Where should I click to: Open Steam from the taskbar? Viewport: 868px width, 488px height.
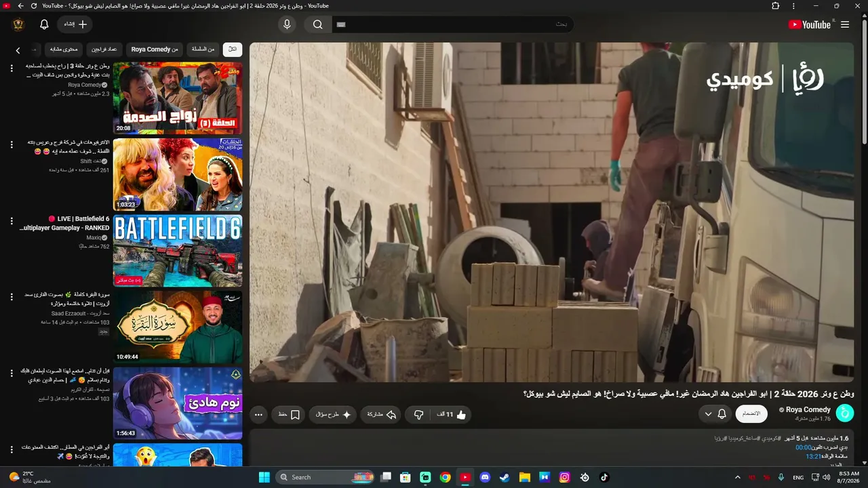tap(505, 477)
